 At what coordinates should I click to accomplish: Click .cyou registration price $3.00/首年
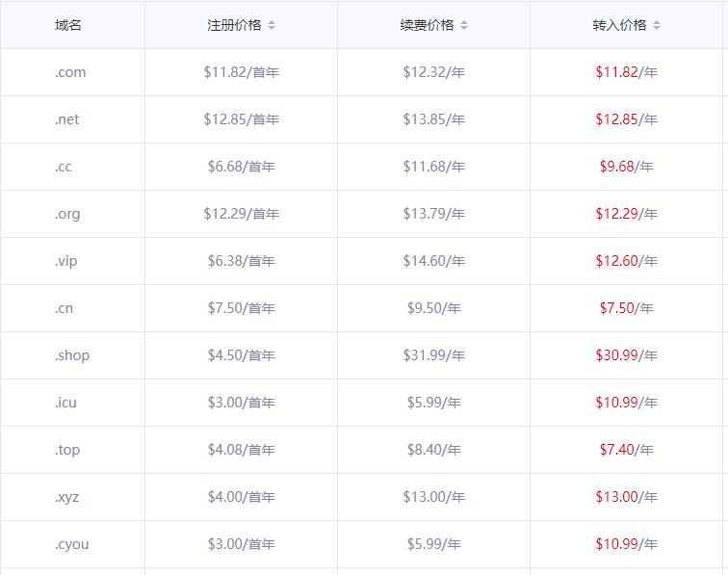(x=242, y=544)
